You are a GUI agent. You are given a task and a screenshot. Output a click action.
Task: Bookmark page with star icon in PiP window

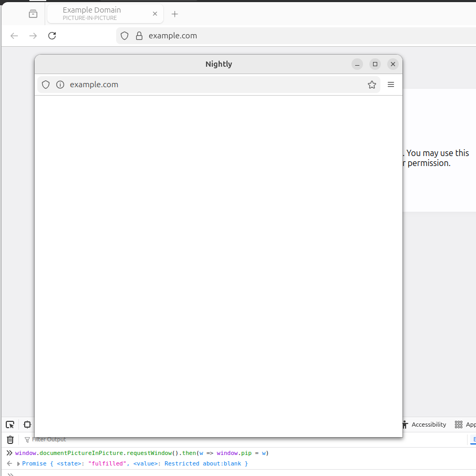[372, 85]
